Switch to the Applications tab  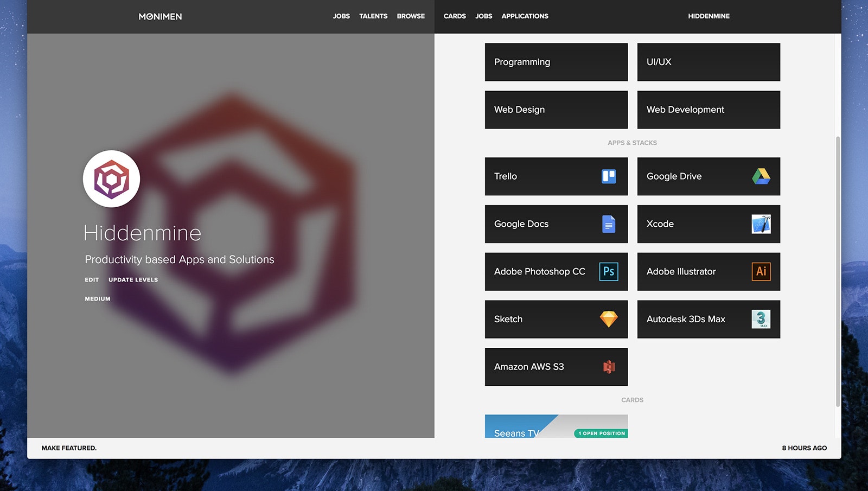(525, 16)
